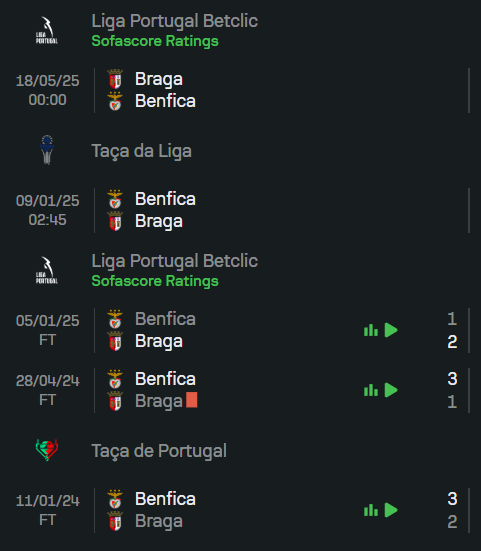481x551 pixels.
Task: Open the Taça de Portugal competition header
Action: [159, 451]
